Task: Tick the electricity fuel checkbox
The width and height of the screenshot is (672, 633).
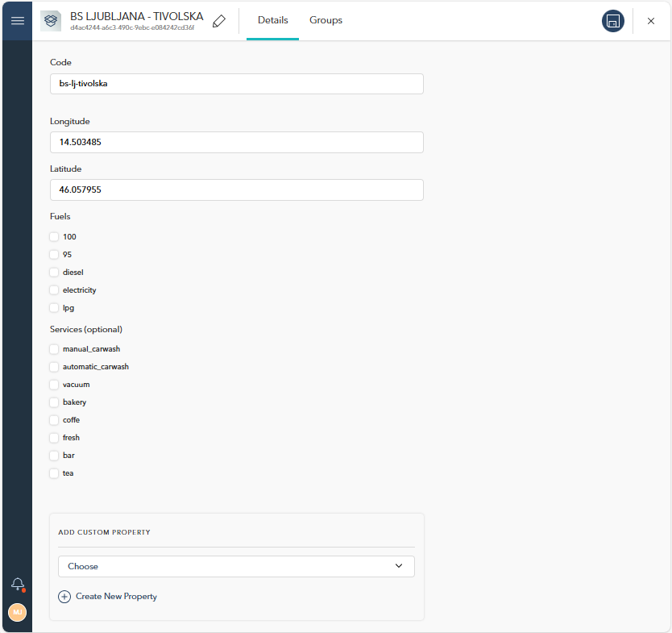Action: [x=54, y=290]
